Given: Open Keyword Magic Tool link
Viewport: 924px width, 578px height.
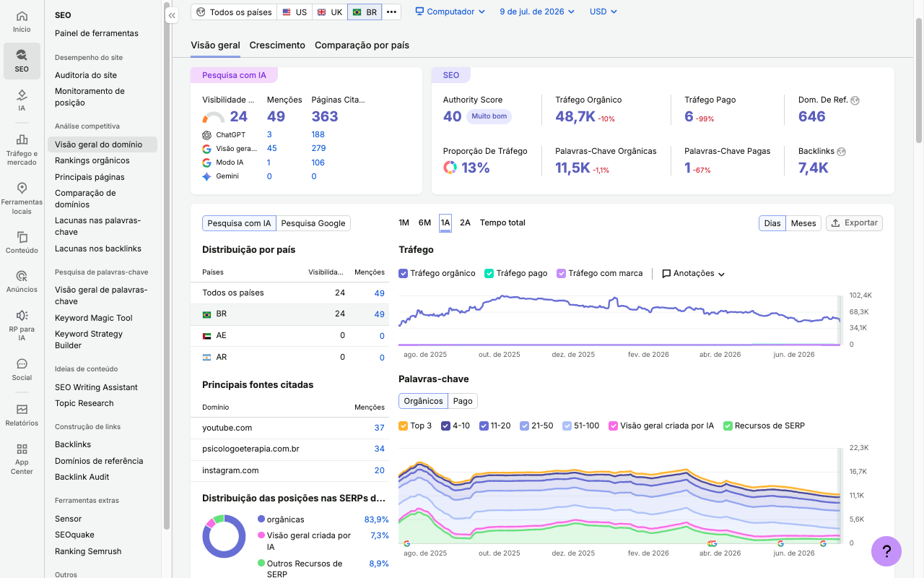Looking at the screenshot, I should point(94,318).
